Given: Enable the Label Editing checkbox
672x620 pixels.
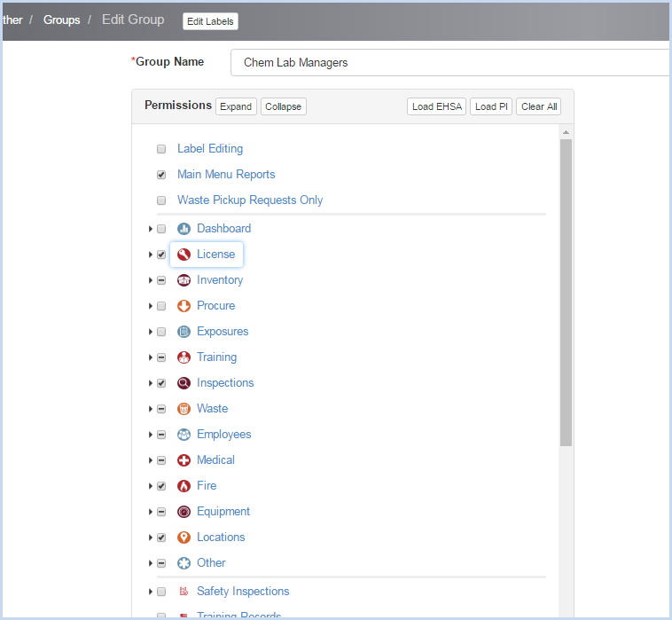Looking at the screenshot, I should [161, 149].
